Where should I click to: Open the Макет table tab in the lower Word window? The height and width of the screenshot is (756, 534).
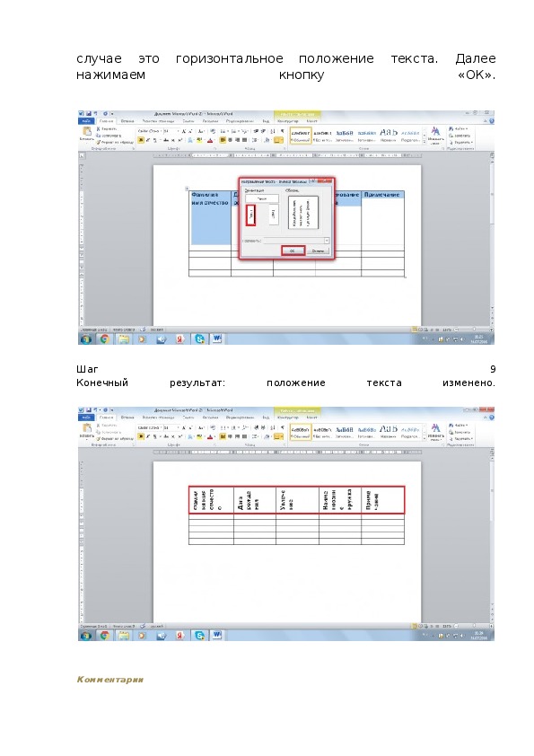311,418
